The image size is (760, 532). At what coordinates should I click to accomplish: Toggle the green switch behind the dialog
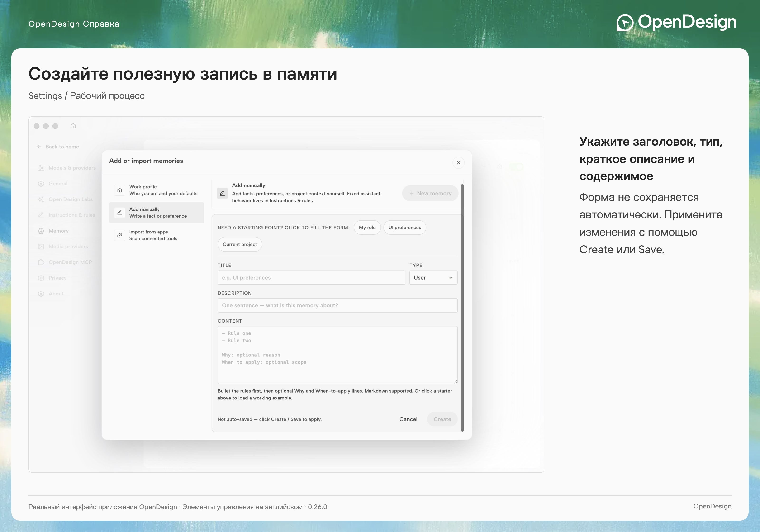click(x=516, y=166)
